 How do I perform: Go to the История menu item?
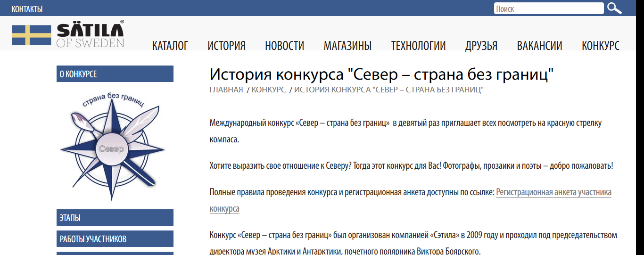point(226,46)
